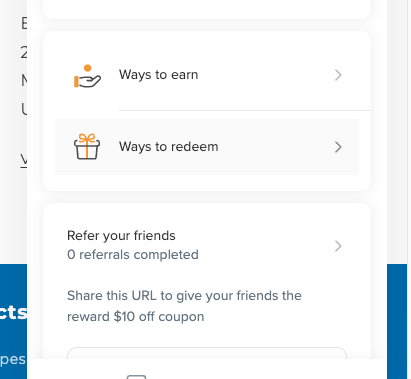The width and height of the screenshot is (411, 379).
Task: Click the hand-with-coin earn icon
Action: (x=87, y=76)
